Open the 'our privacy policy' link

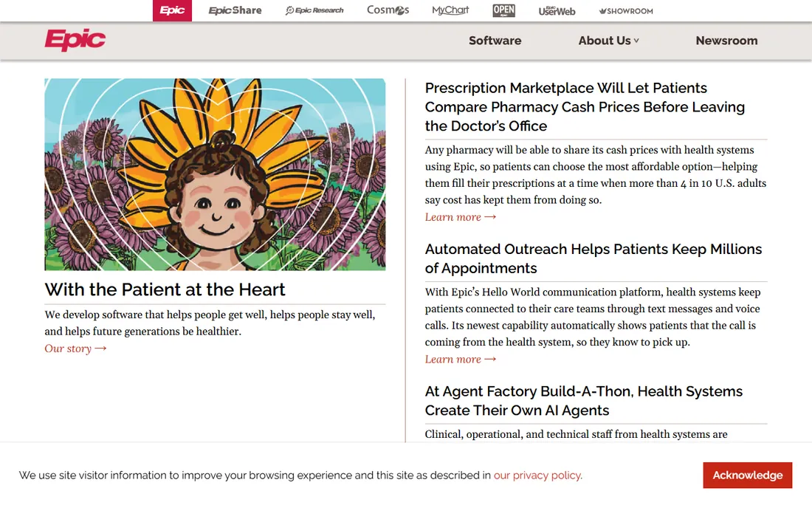point(537,476)
